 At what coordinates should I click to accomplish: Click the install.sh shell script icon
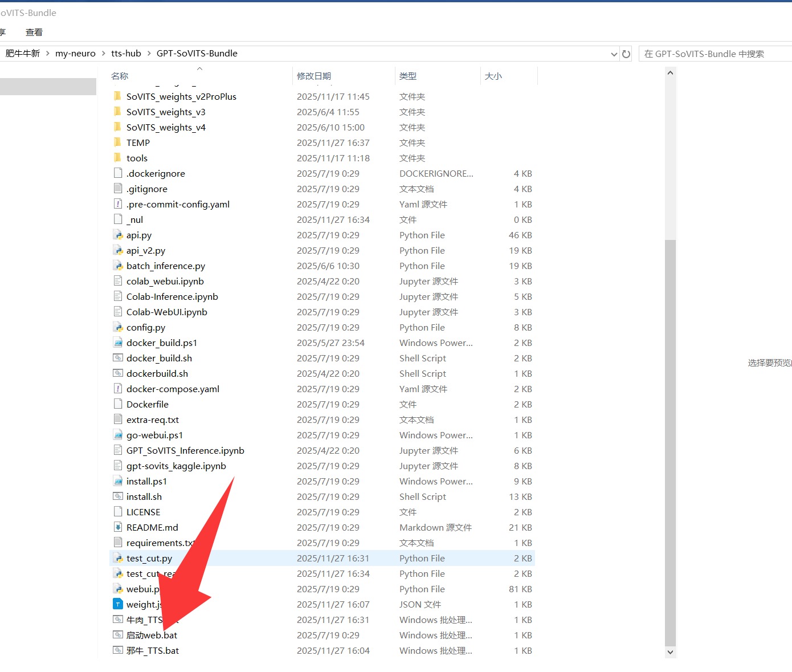point(118,497)
